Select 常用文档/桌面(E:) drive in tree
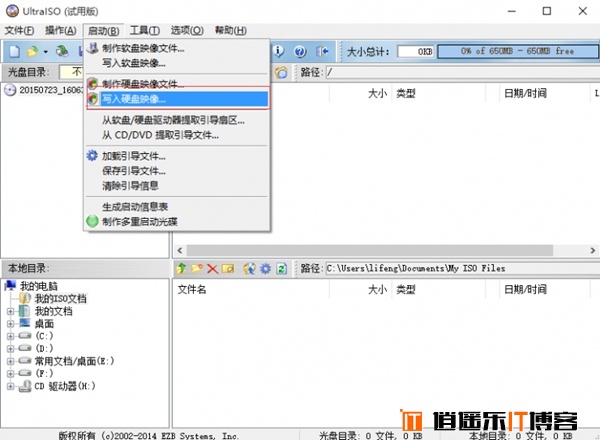Image resolution: width=600 pixels, height=440 pixels. (x=67, y=361)
